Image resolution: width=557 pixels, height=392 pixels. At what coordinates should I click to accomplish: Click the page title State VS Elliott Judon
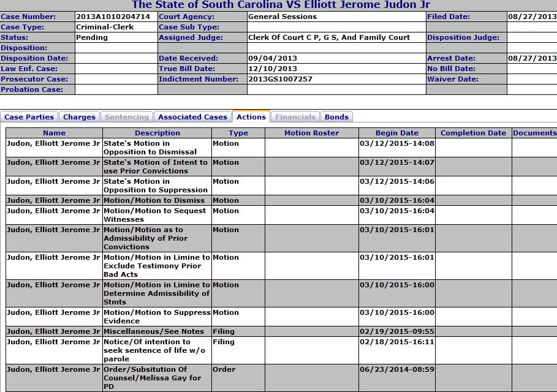[x=281, y=5]
